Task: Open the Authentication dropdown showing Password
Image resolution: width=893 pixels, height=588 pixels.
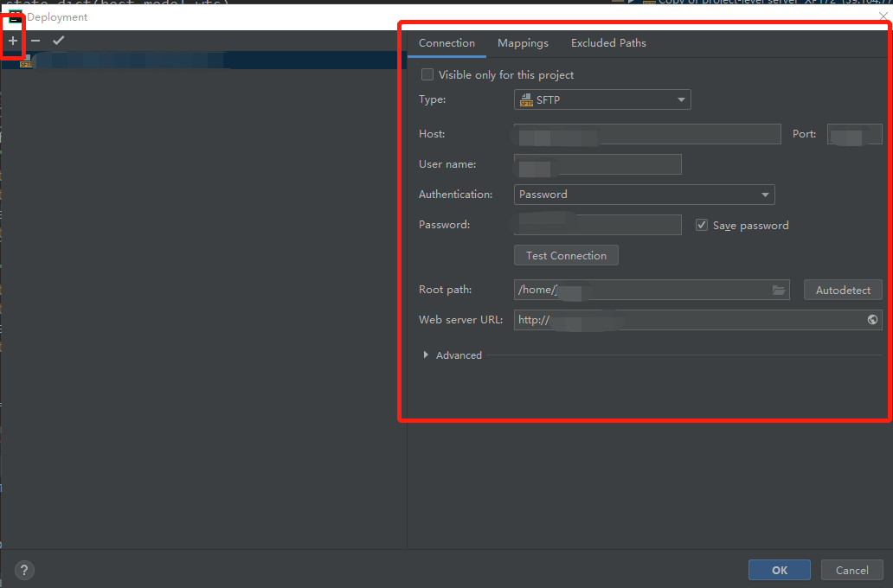Action: pyautogui.click(x=644, y=195)
